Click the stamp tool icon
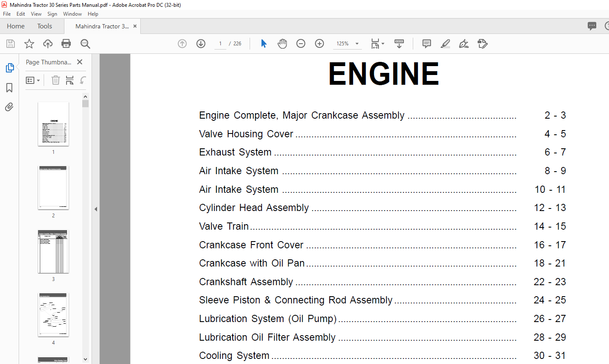This screenshot has width=609, height=364. [483, 44]
